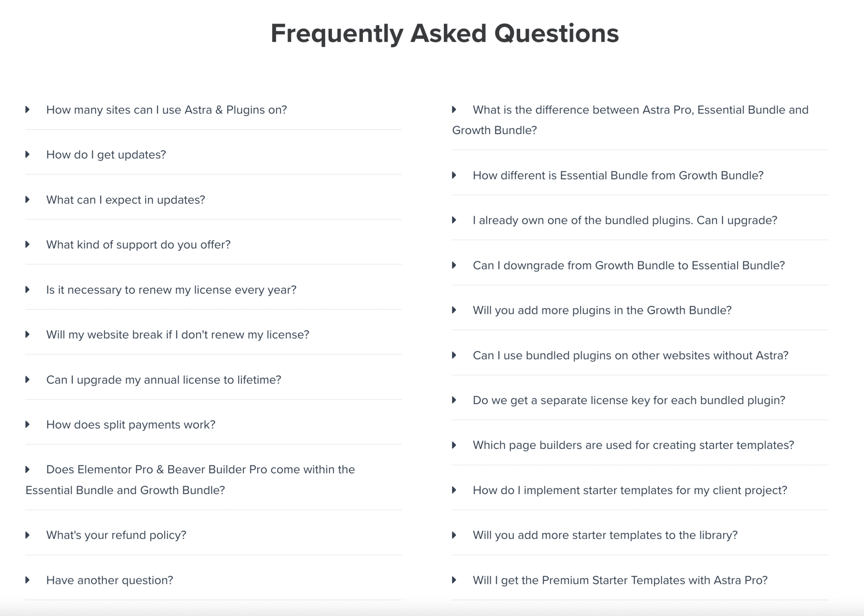Expand the downgrade from Growth Bundle question
This screenshot has height=616, width=864.
pyautogui.click(x=629, y=265)
